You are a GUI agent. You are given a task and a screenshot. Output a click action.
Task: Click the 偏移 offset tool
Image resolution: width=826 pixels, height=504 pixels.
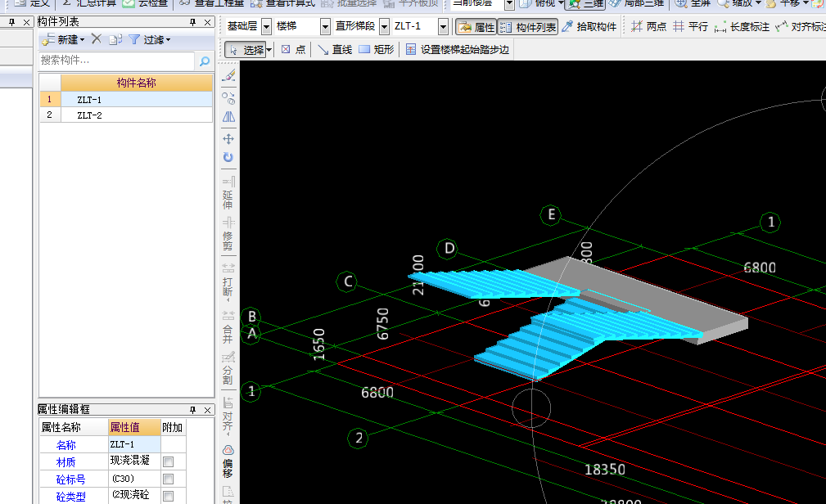(x=228, y=462)
